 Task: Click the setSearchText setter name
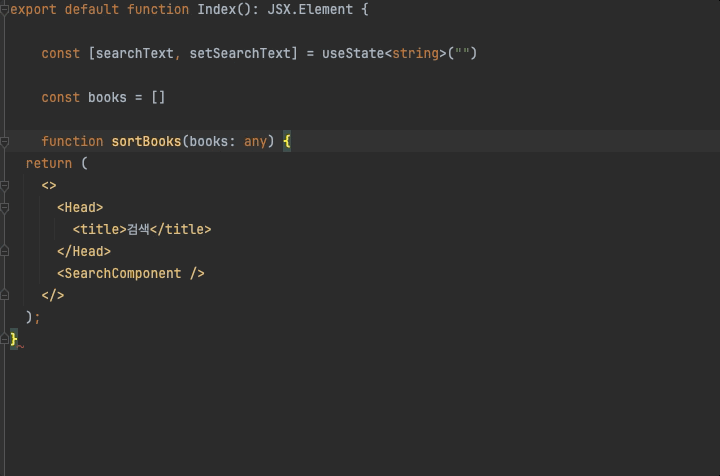point(240,54)
